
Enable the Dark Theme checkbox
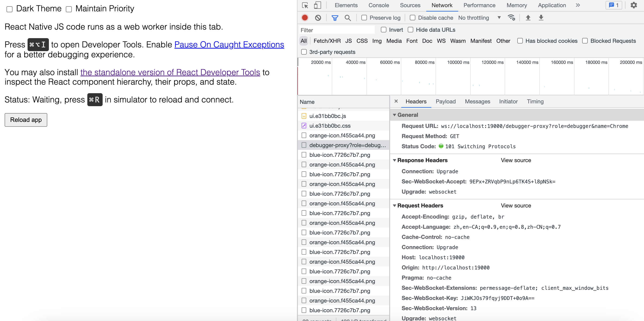tap(9, 9)
